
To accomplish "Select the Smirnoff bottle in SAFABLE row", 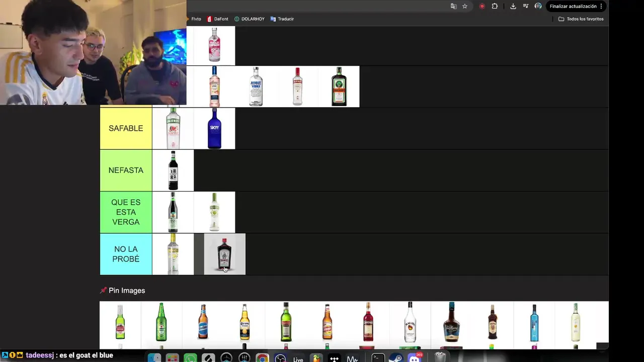I will [173, 128].
